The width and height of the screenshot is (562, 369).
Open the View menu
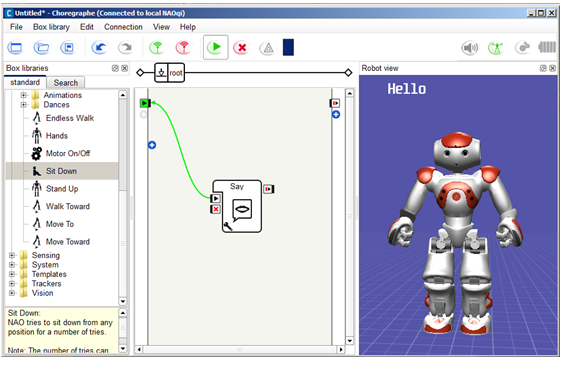click(161, 27)
